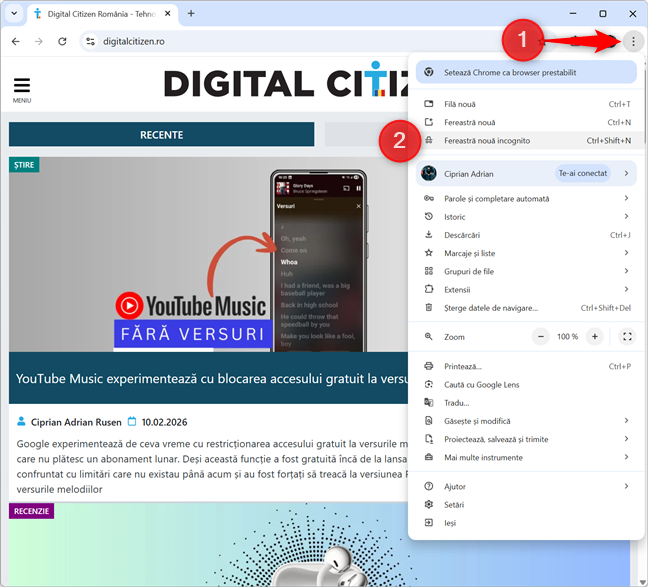Open YouTube Music article headline link
648x587 pixels.
[212, 378]
